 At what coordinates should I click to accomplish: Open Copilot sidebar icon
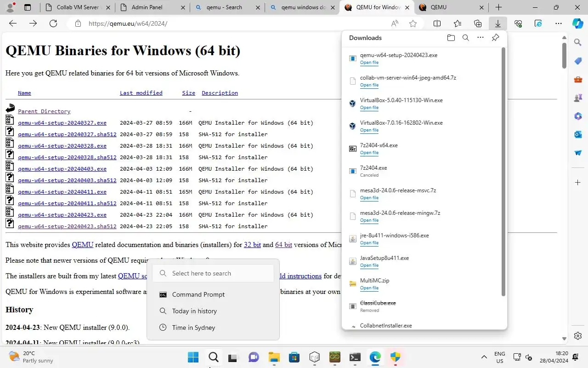(x=578, y=23)
